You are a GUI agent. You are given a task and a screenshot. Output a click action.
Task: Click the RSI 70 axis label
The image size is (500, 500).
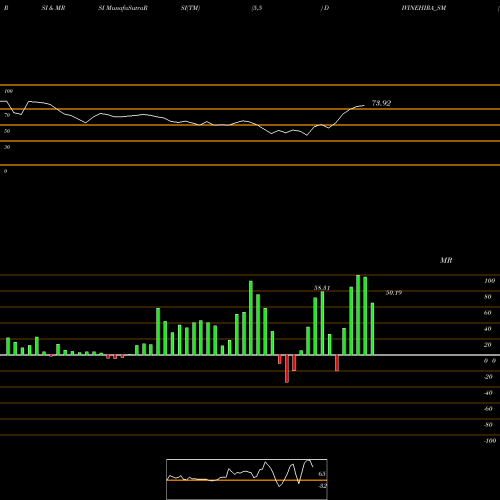tap(7, 115)
